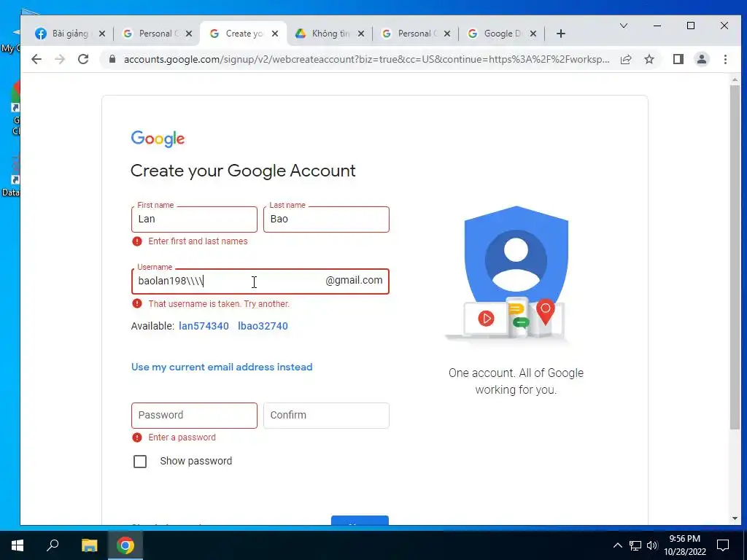Open File Explorer from the taskbar
Viewport: 747px width, 560px height.
pyautogui.click(x=89, y=545)
